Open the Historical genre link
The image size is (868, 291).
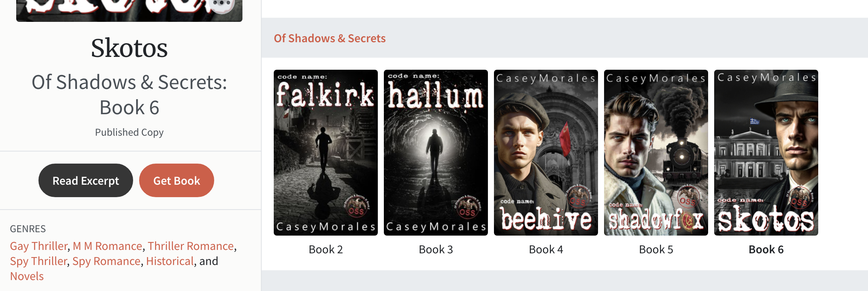click(170, 261)
